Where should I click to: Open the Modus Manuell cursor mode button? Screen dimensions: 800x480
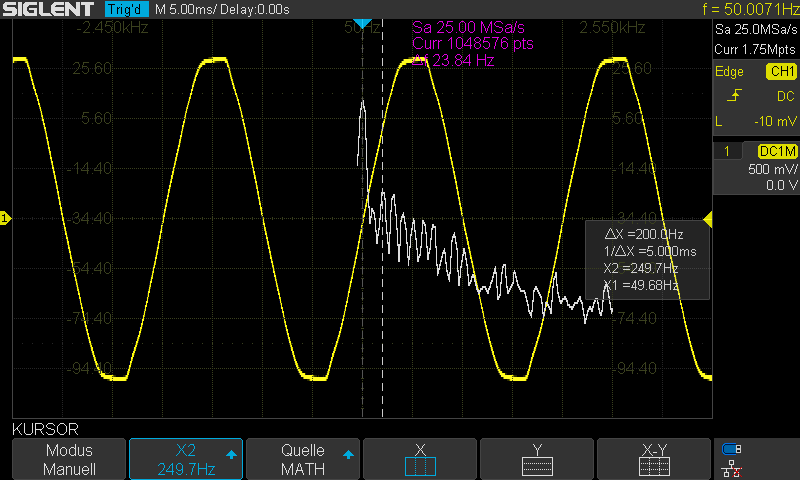coord(69,459)
